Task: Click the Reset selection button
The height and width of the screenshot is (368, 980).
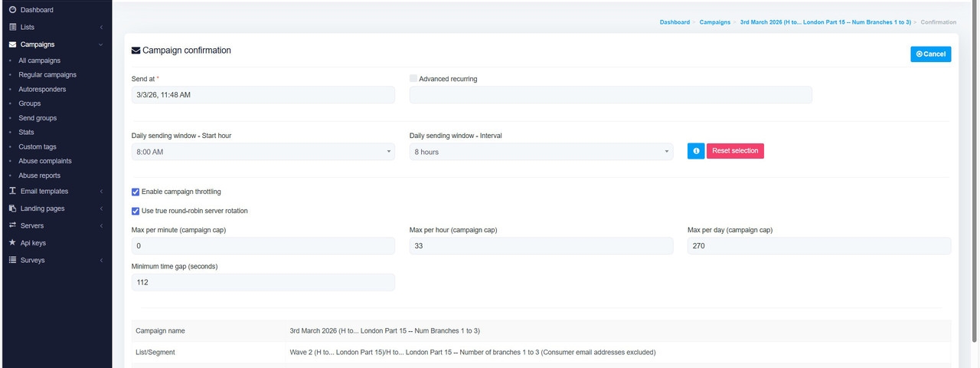Action: pos(735,151)
